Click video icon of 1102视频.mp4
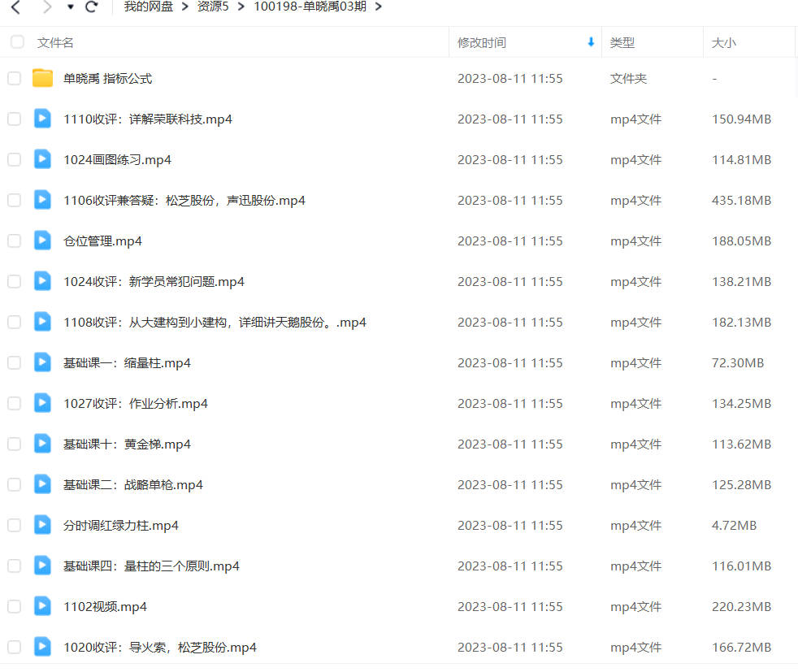Image resolution: width=798 pixels, height=672 pixels. 43,606
